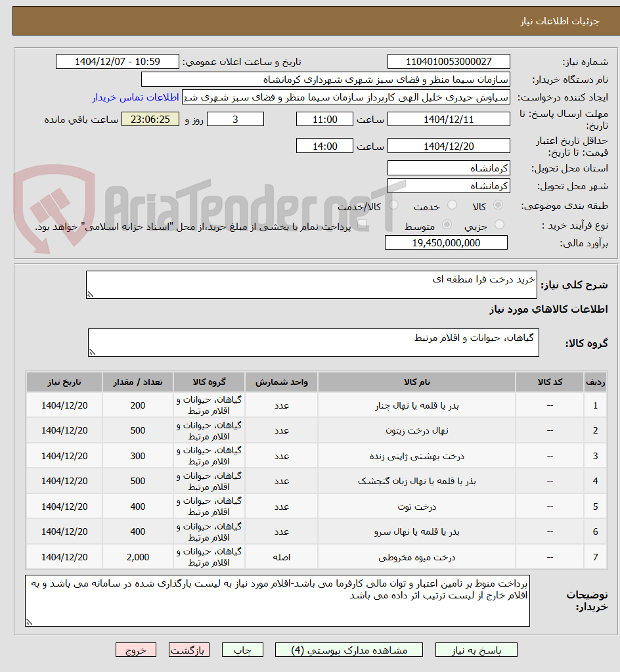Click the شرح کلی نیاز text area
Screen dimensions: 620x672
[311, 284]
